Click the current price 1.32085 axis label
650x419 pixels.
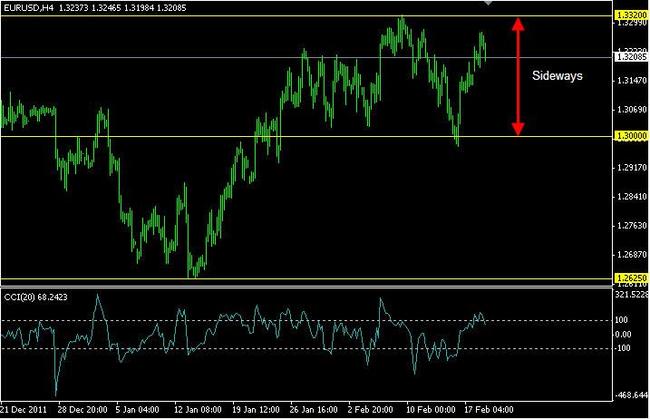click(629, 57)
